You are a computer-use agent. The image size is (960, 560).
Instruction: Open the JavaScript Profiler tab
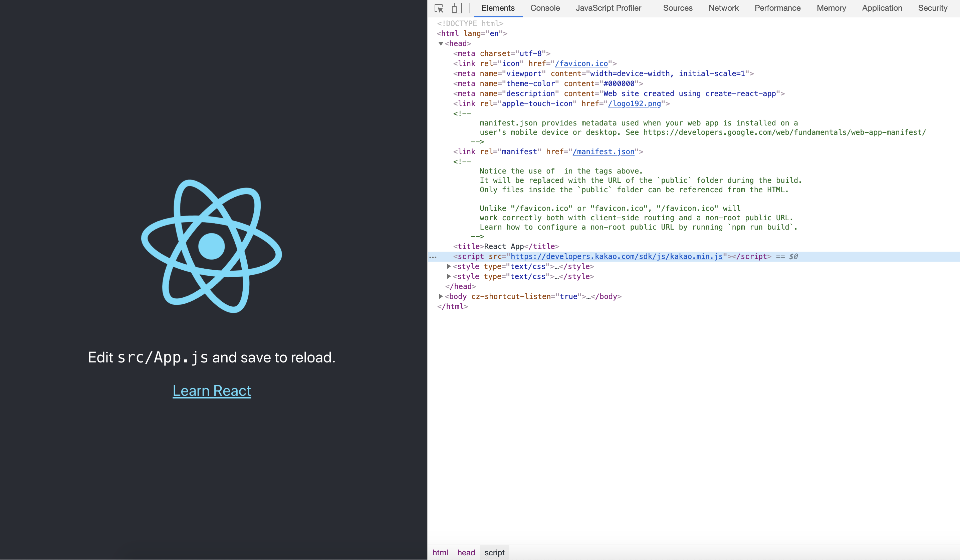pyautogui.click(x=609, y=8)
